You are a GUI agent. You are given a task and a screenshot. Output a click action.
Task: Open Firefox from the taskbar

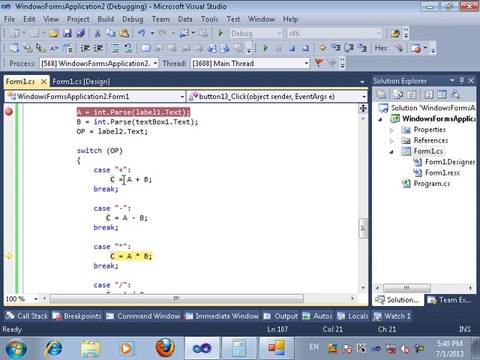165,348
